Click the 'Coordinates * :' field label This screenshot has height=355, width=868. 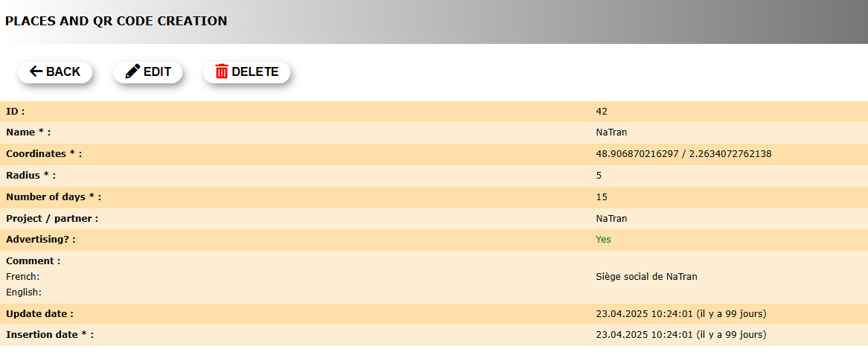coord(44,154)
